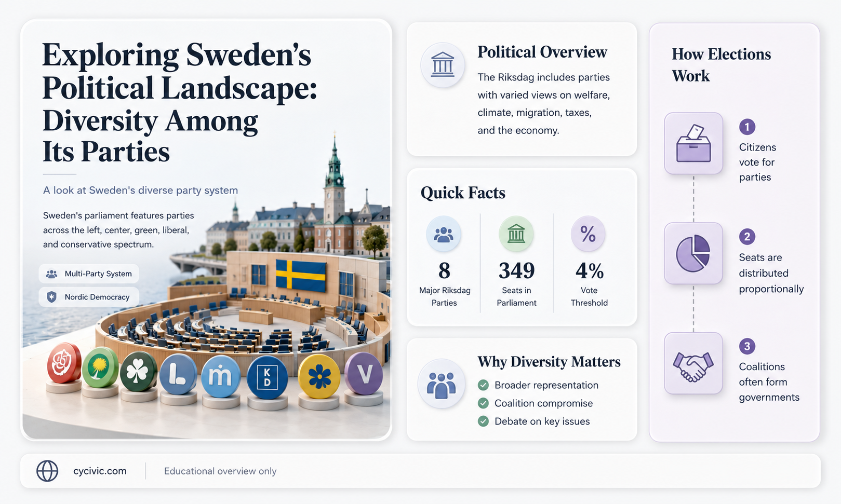Click the main headline Exploring Sweden's Political Landscape

(179, 103)
